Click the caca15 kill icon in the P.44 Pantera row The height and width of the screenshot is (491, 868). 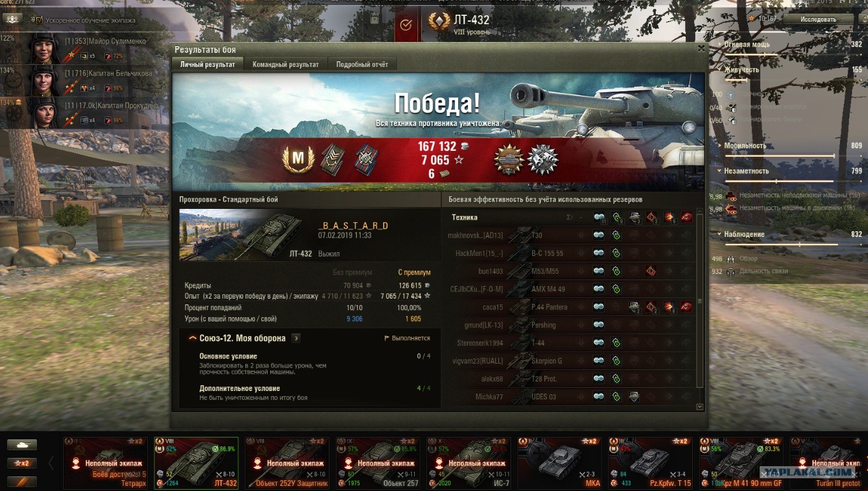click(x=686, y=307)
